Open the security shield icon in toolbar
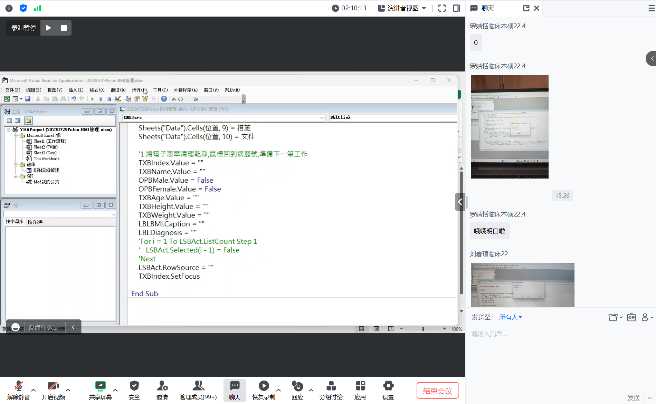This screenshot has width=656, height=404. tap(134, 386)
